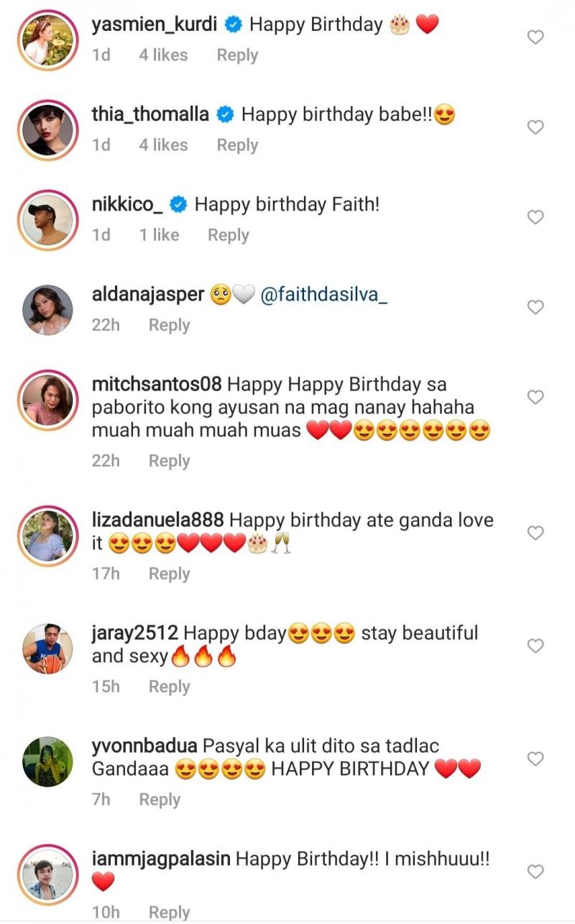Tap the heart beside lizadanuela888's comment
This screenshot has height=924, width=575.
click(535, 533)
